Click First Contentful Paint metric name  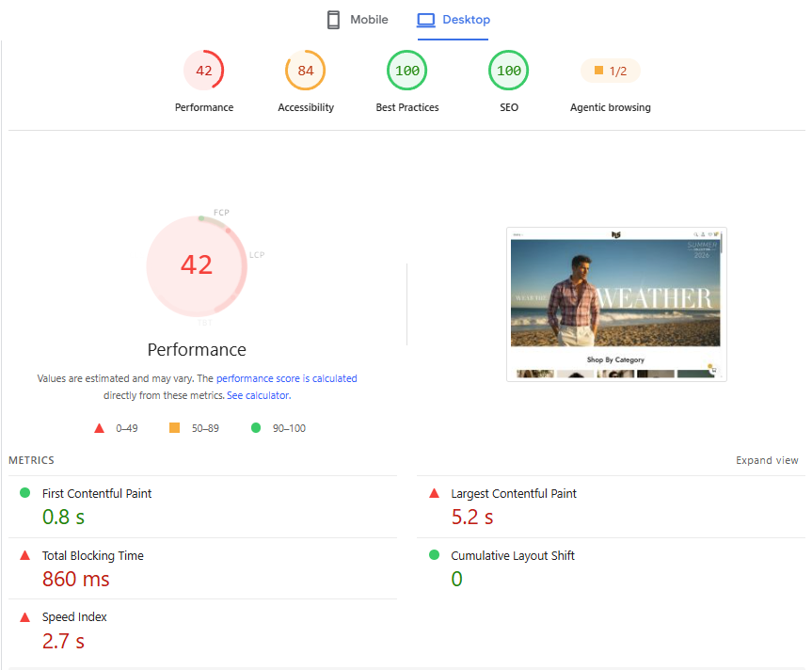coord(97,494)
